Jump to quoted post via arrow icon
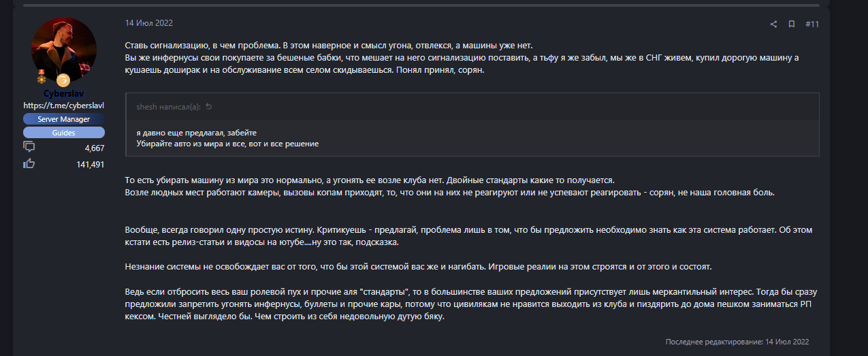This screenshot has height=356, width=868. (209, 107)
